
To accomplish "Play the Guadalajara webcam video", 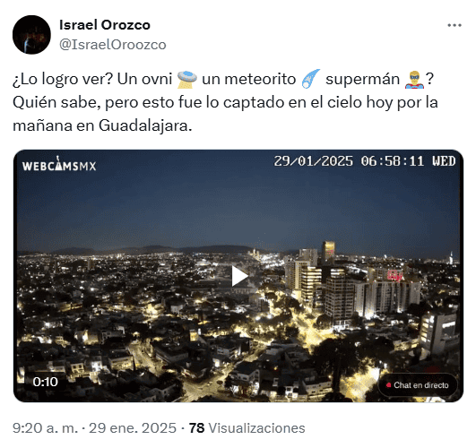I will 239,276.
